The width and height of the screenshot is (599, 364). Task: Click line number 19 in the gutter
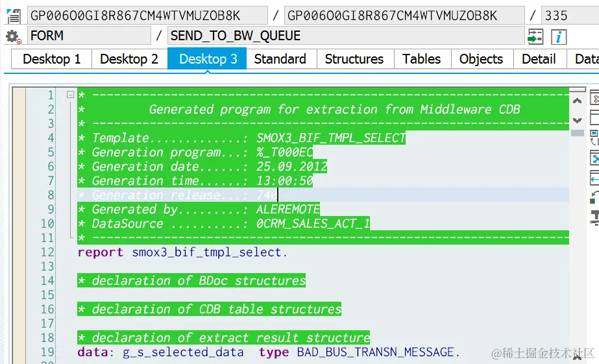(x=48, y=352)
